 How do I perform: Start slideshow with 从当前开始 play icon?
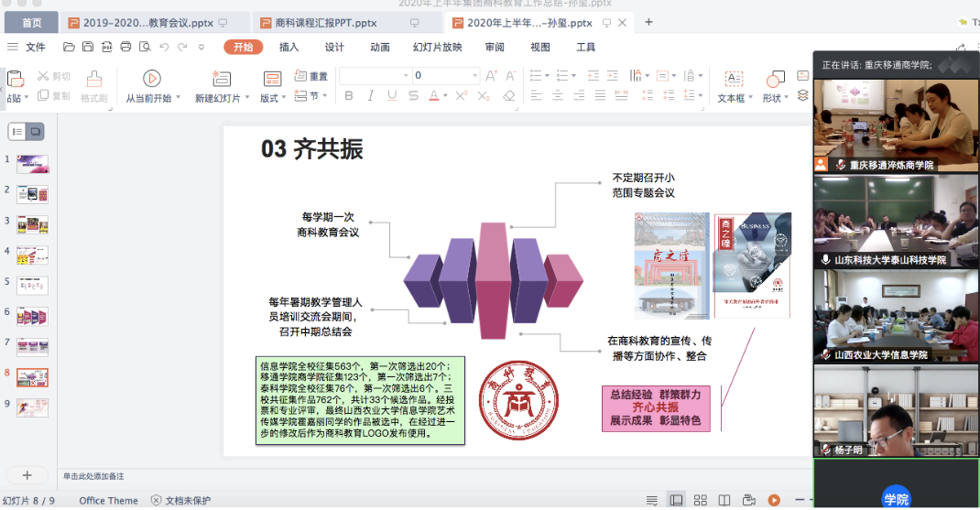tap(152, 79)
